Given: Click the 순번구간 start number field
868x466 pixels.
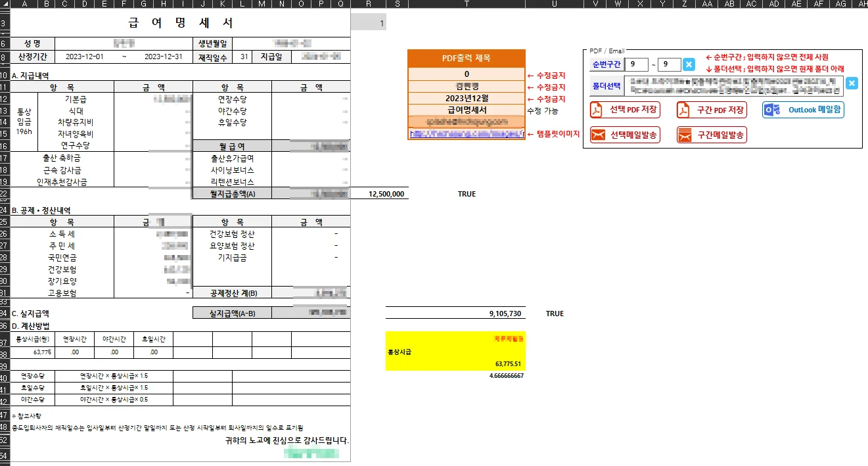Looking at the screenshot, I should coord(636,64).
